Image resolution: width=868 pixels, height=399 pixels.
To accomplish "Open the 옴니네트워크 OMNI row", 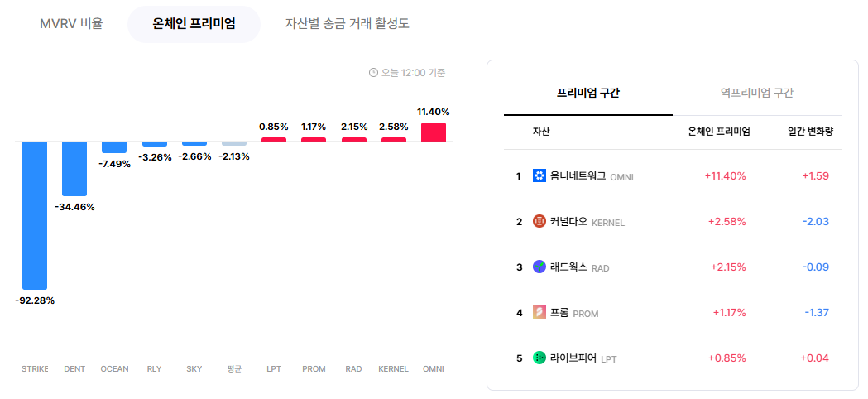I will (x=673, y=176).
